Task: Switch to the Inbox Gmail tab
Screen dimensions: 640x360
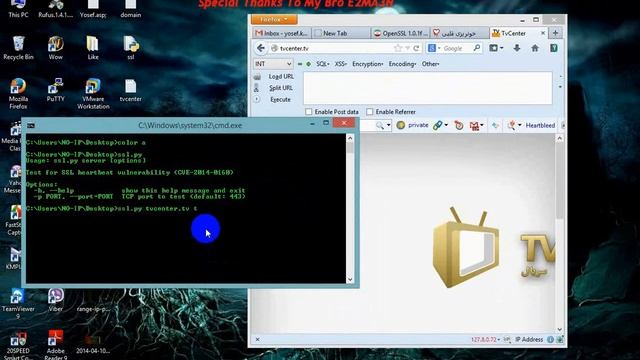Action: point(282,33)
